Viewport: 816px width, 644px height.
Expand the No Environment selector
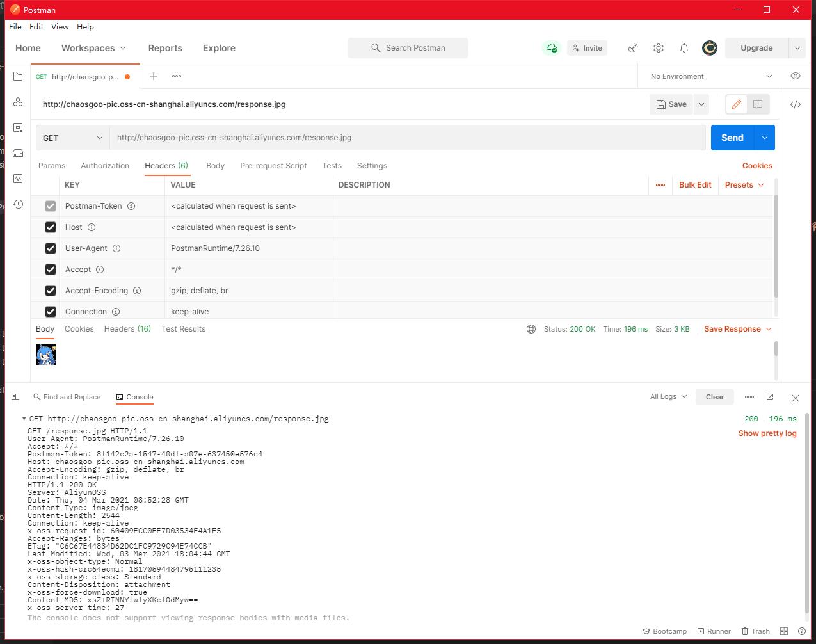[x=710, y=76]
